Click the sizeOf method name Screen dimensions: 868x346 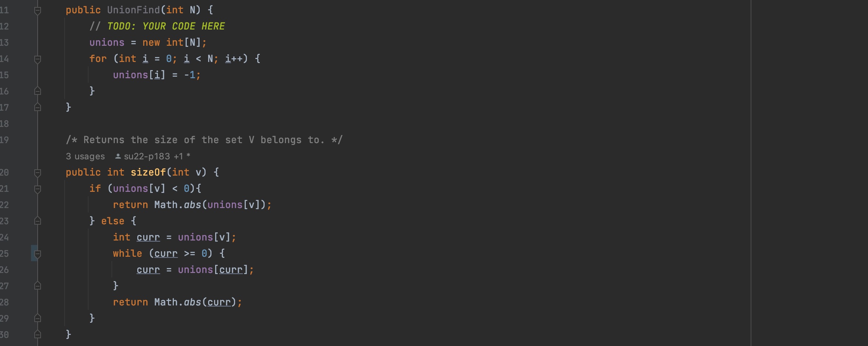(x=148, y=172)
